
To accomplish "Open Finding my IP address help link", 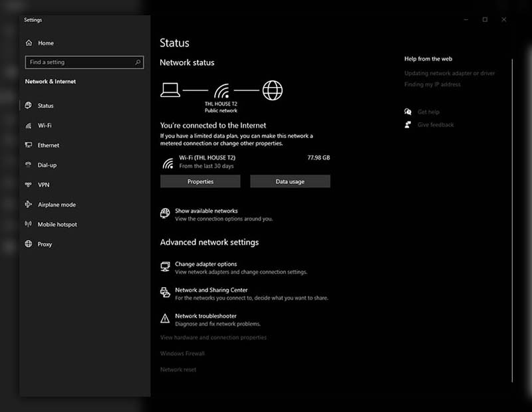I will 433,84.
